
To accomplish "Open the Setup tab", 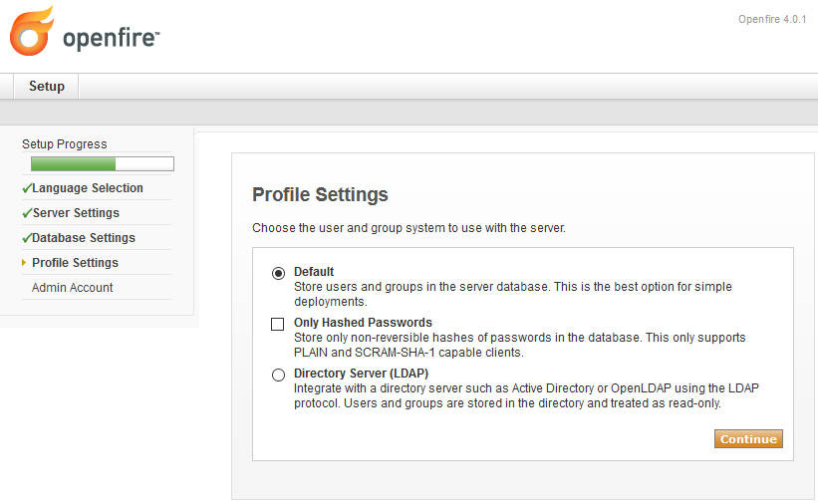I will click(x=47, y=86).
